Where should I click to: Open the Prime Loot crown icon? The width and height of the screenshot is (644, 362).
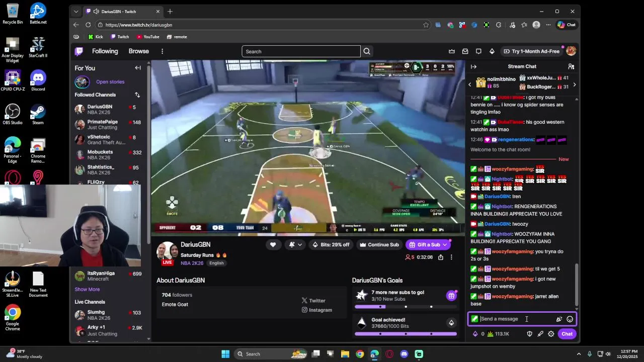[x=452, y=51]
